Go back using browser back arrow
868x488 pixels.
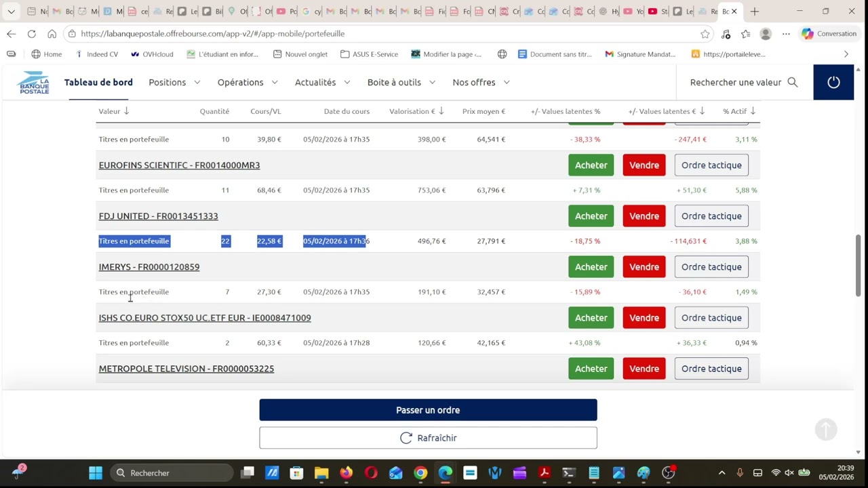click(x=12, y=33)
